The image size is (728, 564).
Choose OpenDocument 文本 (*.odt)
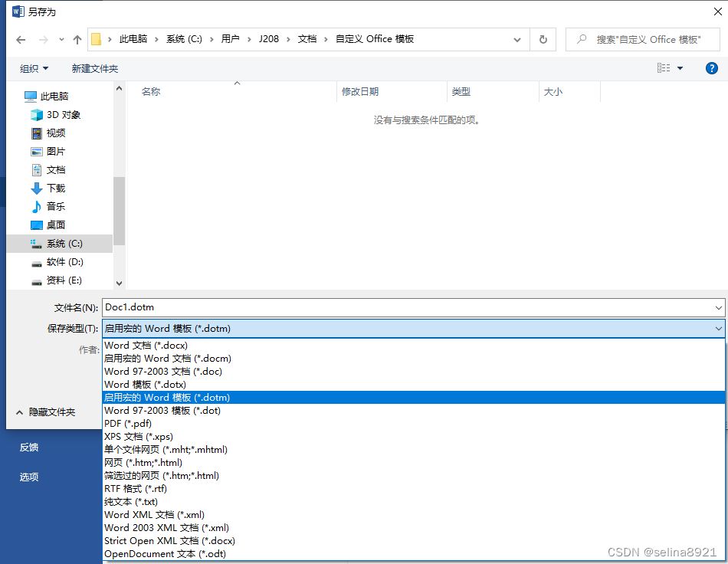pos(413,554)
